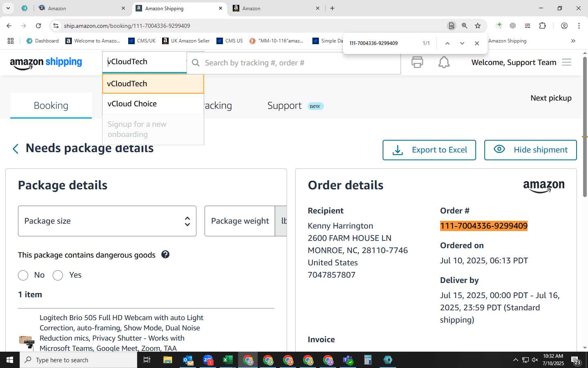Image resolution: width=588 pixels, height=368 pixels.
Task: Click the account selector field showing vCloudTech
Action: pos(145,62)
